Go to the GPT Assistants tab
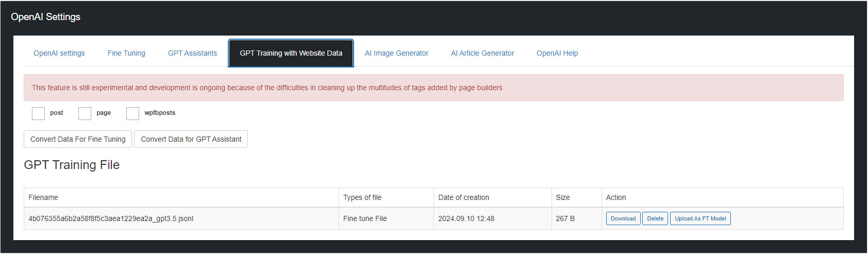Screen dimensions: 868x254 pos(192,53)
